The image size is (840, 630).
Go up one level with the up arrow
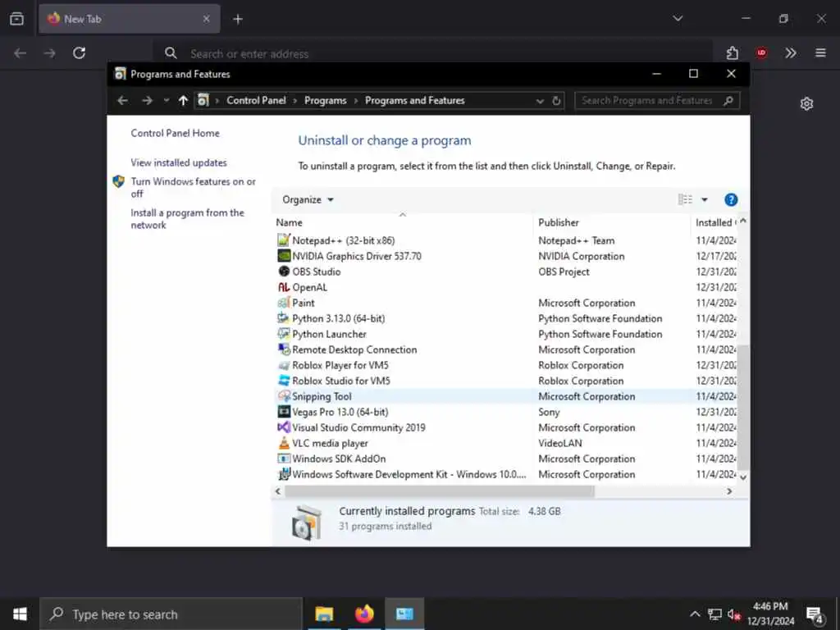(183, 100)
